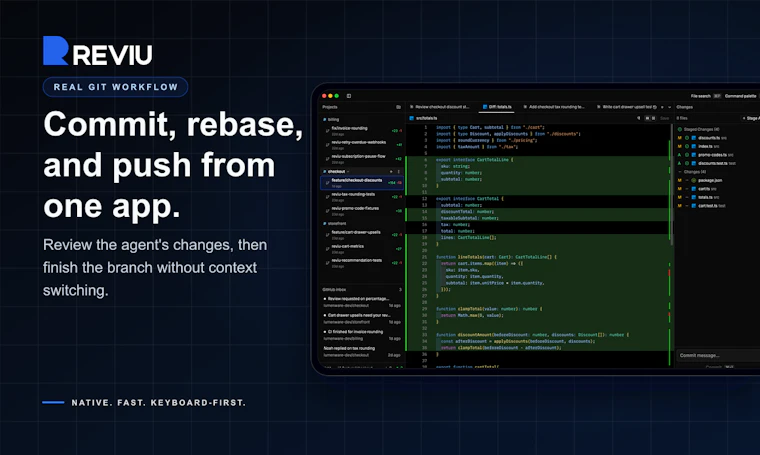Click the Stage All button
Screen dimensions: 760x455
751,118
